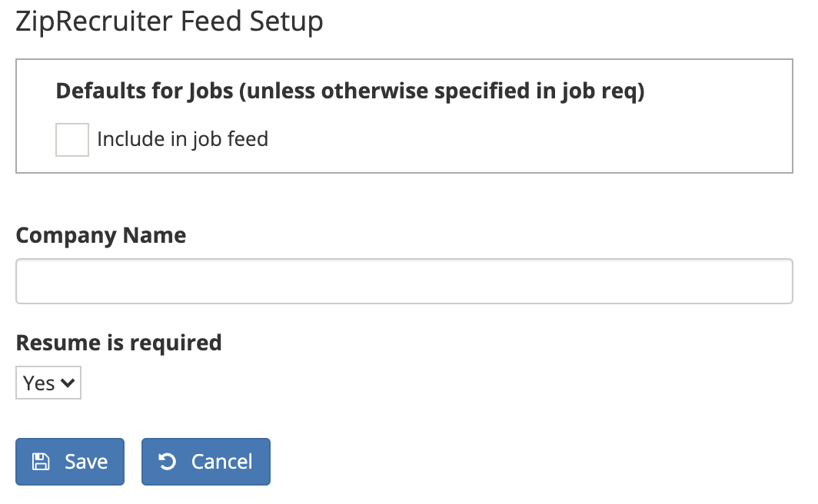
Task: Click the Resume is required label
Action: pyautogui.click(x=118, y=343)
